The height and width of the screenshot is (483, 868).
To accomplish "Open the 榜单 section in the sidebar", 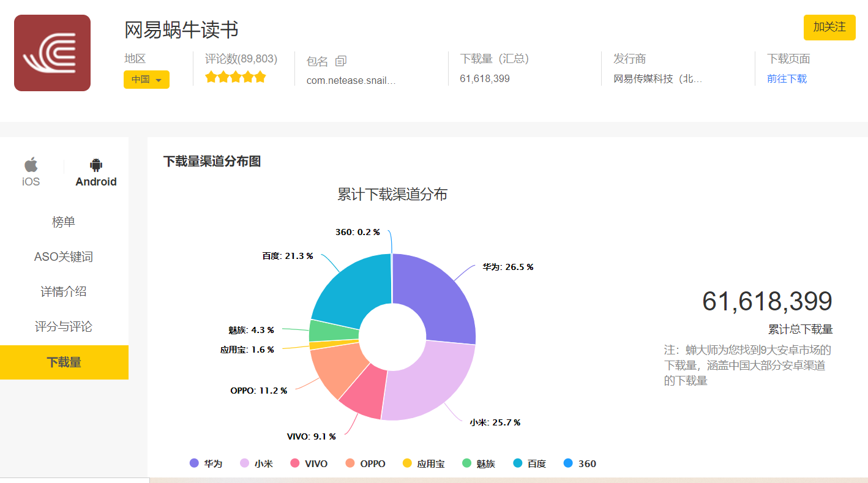I will point(64,222).
